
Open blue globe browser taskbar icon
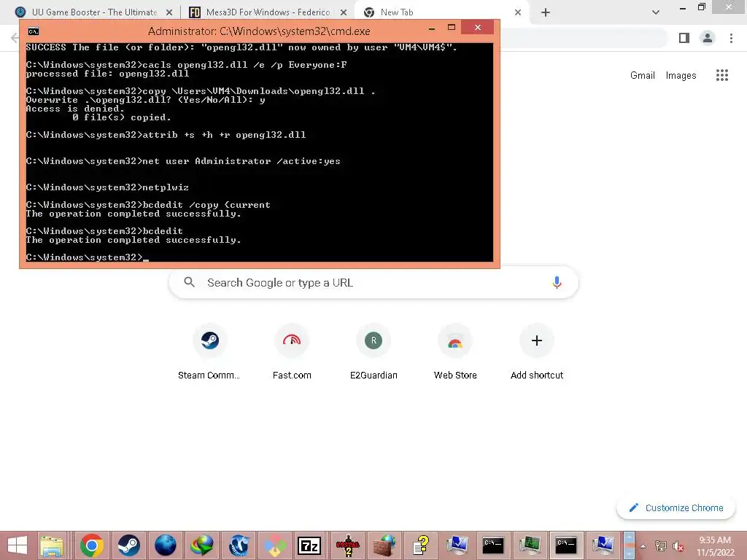pos(166,545)
